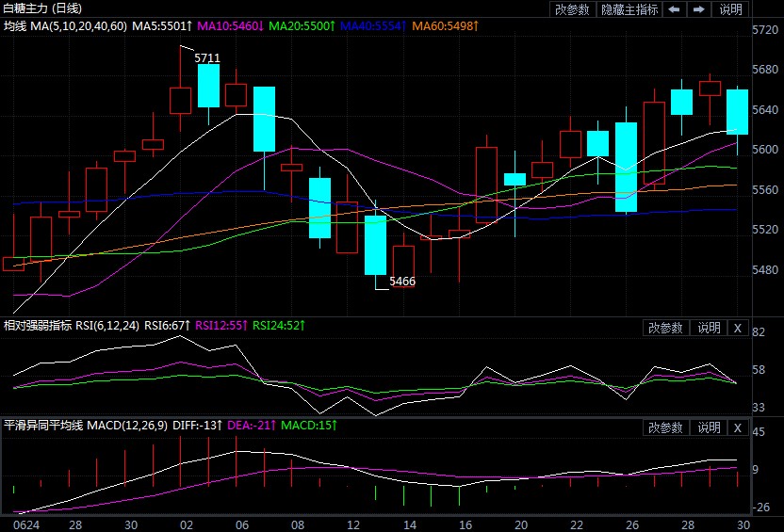
Task: Click the orange MA60:5498 legend label
Action: pos(445,25)
